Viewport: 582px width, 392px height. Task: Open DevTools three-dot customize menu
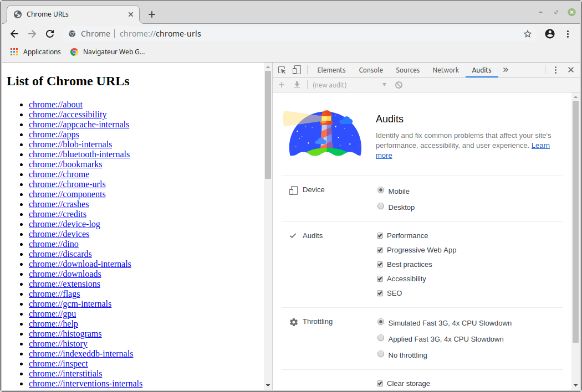coord(555,70)
